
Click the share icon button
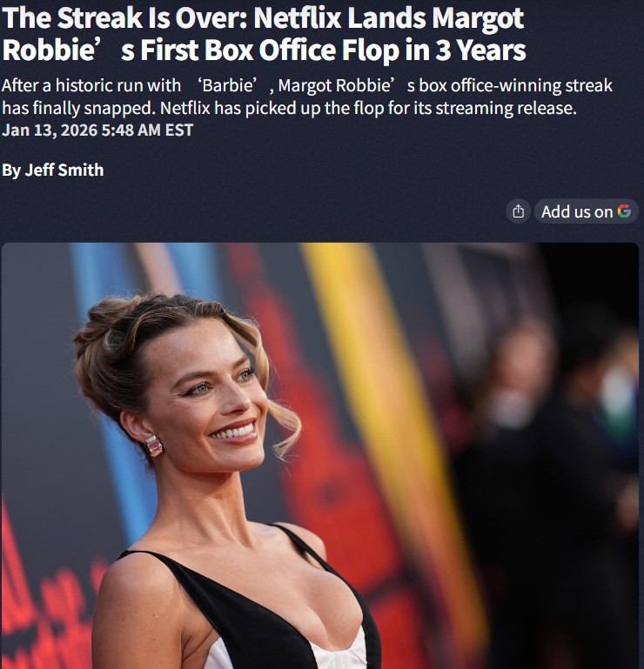click(x=518, y=211)
